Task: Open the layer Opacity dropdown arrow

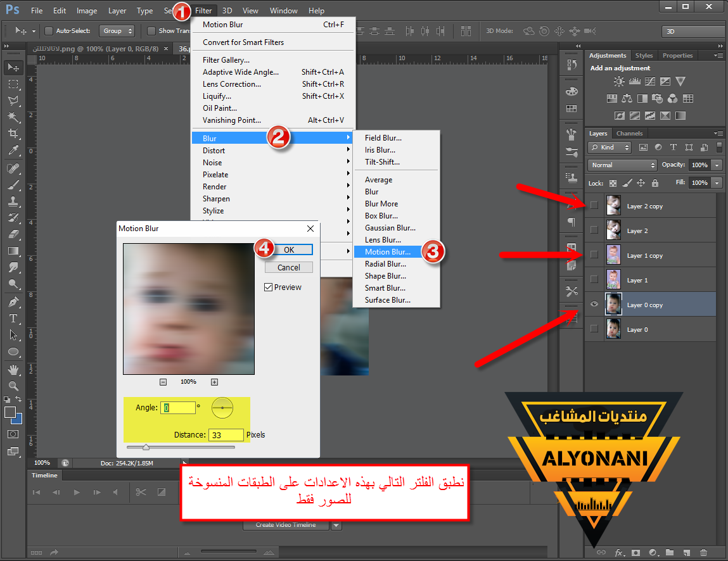Action: coord(717,165)
